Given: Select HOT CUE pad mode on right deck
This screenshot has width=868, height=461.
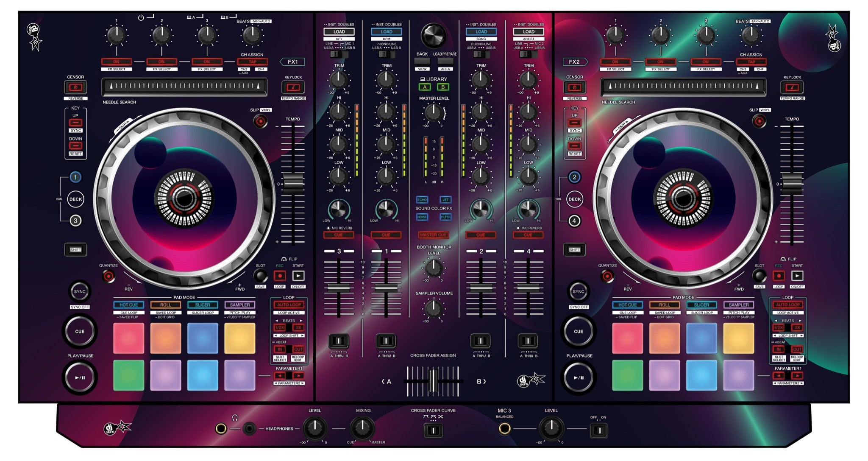Looking at the screenshot, I should click(627, 305).
